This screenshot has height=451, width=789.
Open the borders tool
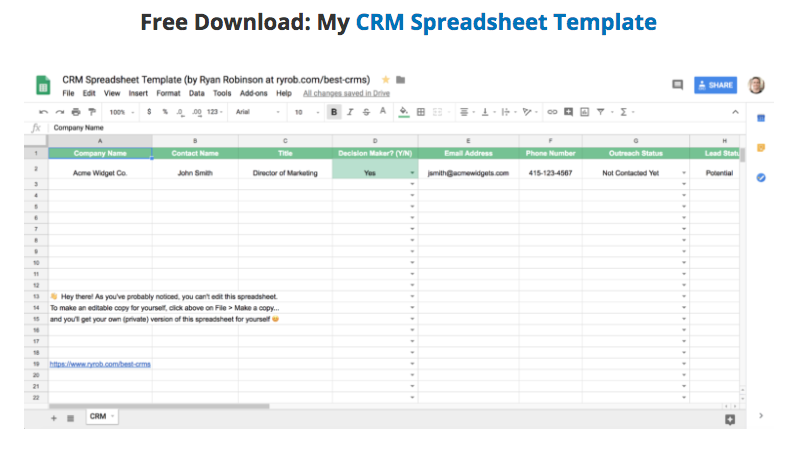[421, 112]
